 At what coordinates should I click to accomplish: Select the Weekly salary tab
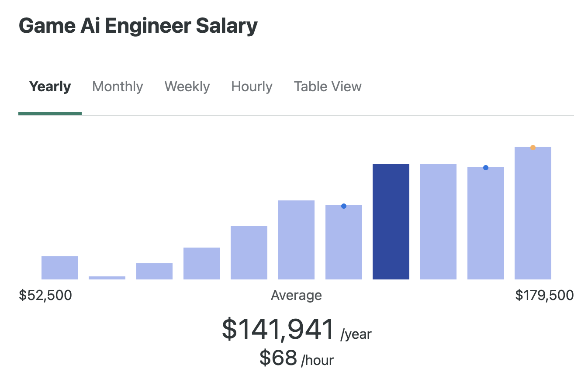pos(187,86)
